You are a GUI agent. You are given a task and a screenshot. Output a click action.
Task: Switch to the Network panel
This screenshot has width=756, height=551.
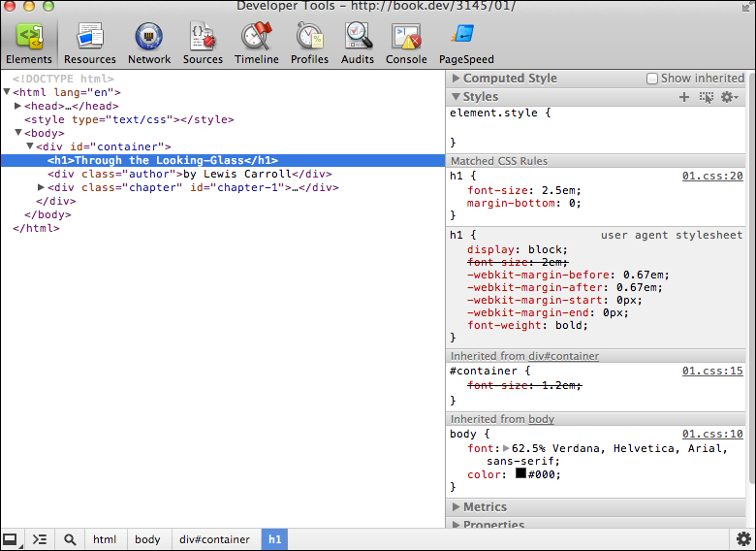(x=149, y=44)
